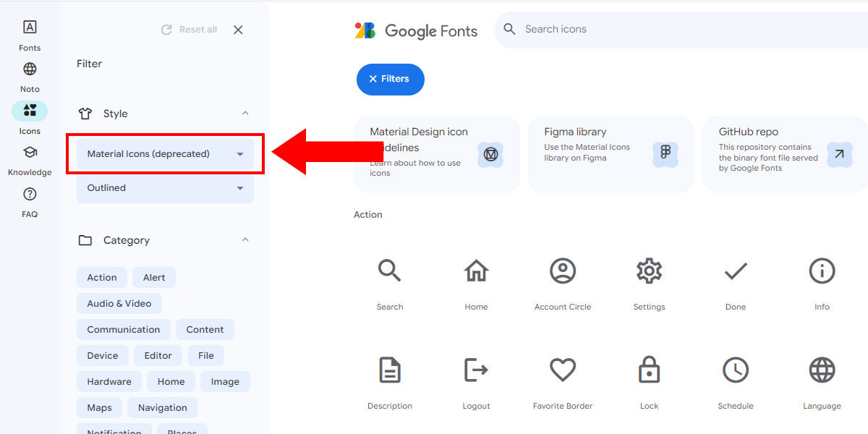Click Reset all filters
868x434 pixels.
[189, 30]
